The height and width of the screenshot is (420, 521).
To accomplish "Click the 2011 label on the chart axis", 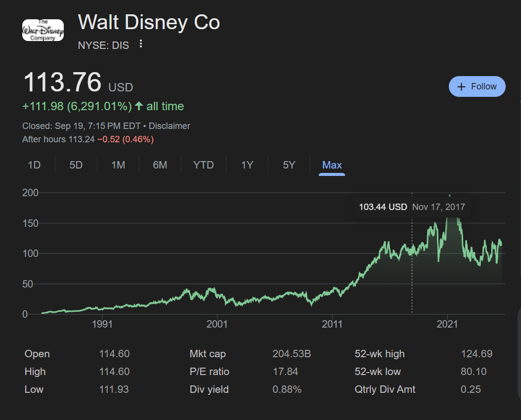I will (332, 324).
